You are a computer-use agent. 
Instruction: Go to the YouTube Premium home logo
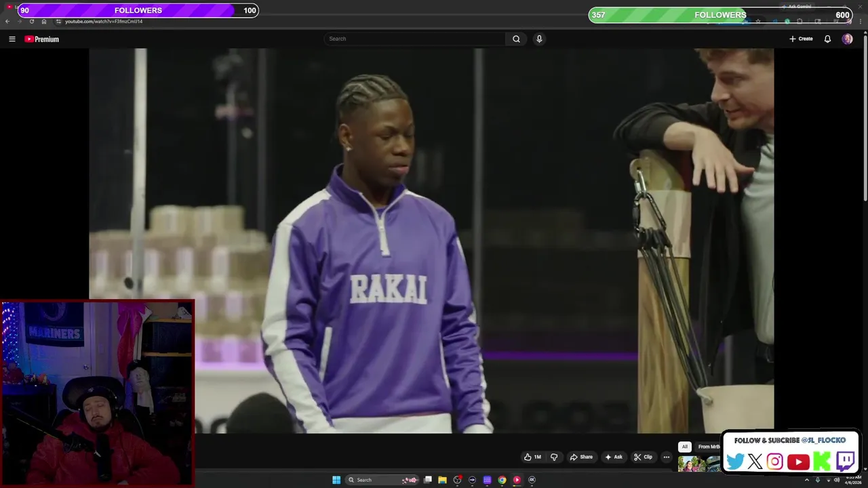(x=42, y=39)
